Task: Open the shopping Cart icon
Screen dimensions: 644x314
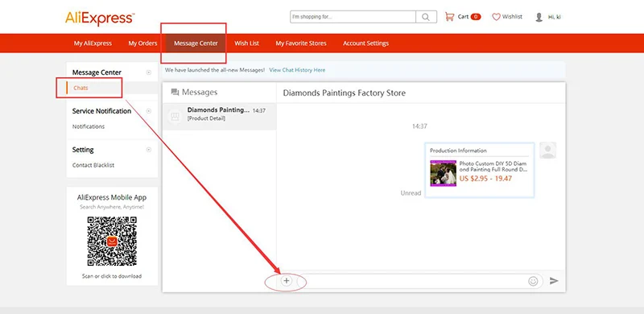Action: coord(450,17)
